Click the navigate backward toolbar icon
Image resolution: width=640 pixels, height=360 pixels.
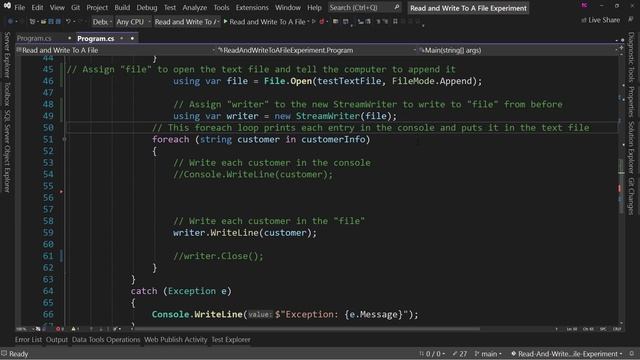[10, 21]
